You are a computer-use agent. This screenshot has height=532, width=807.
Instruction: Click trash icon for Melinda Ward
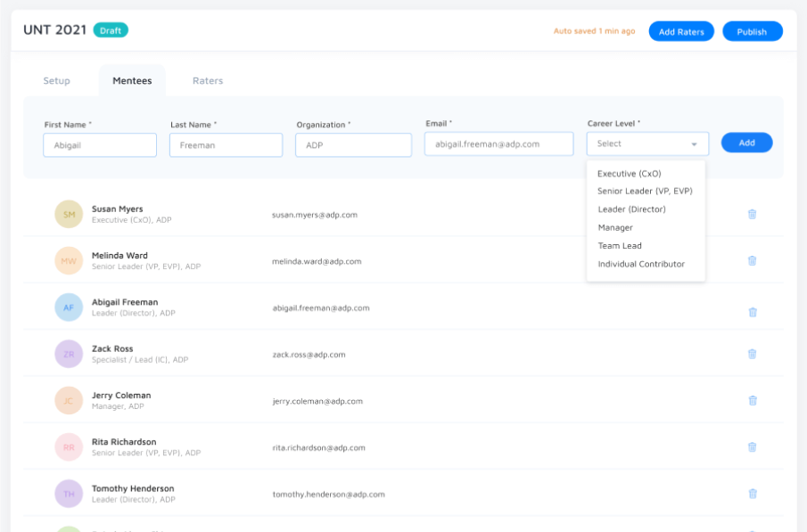click(x=752, y=260)
